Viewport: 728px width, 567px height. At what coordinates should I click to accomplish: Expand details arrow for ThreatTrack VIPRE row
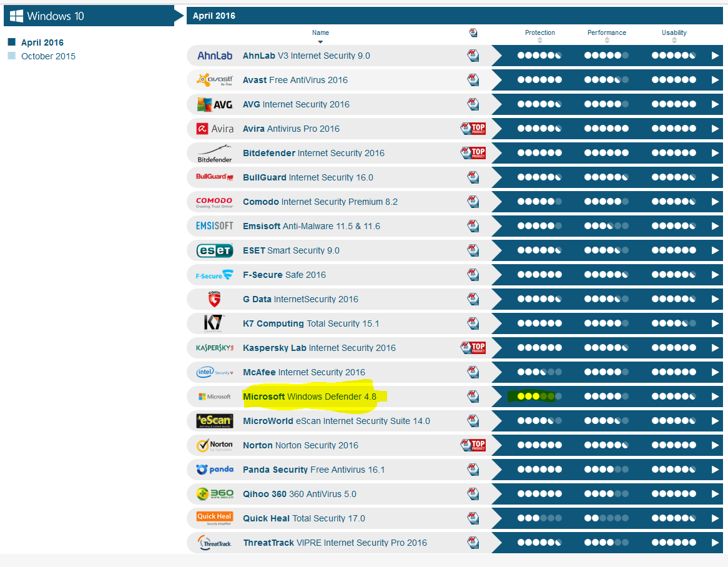pyautogui.click(x=715, y=543)
